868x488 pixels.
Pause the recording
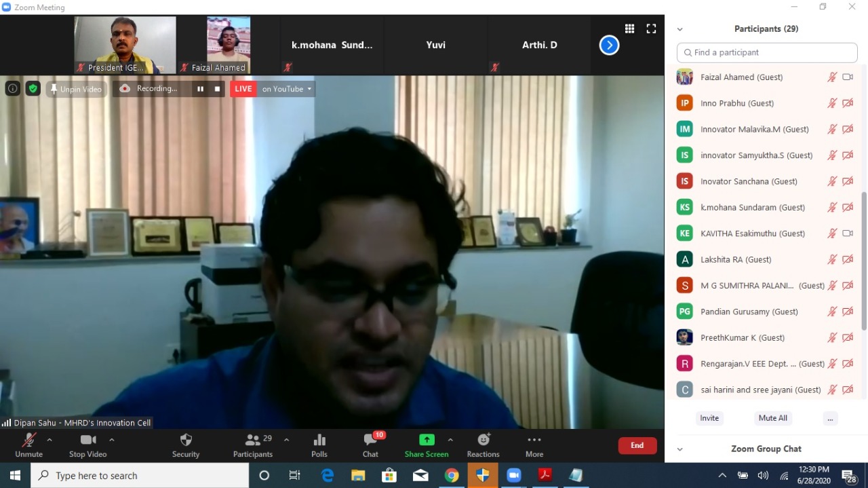click(x=200, y=89)
